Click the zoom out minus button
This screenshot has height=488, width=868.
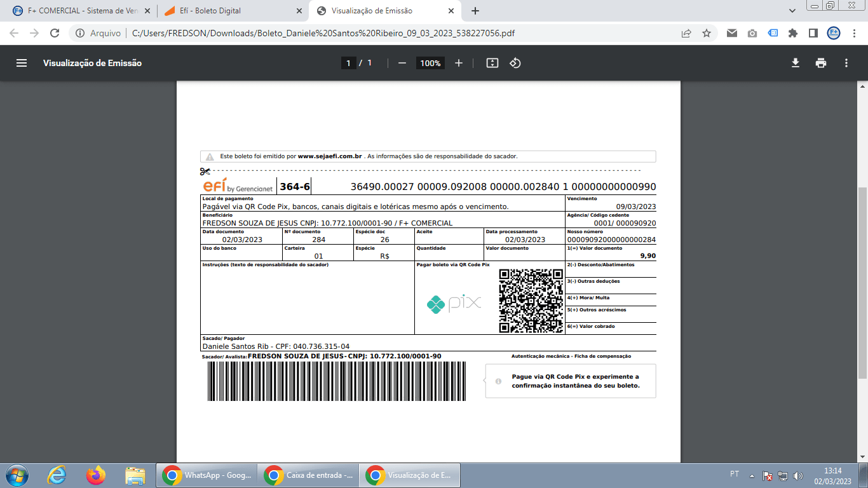(402, 63)
